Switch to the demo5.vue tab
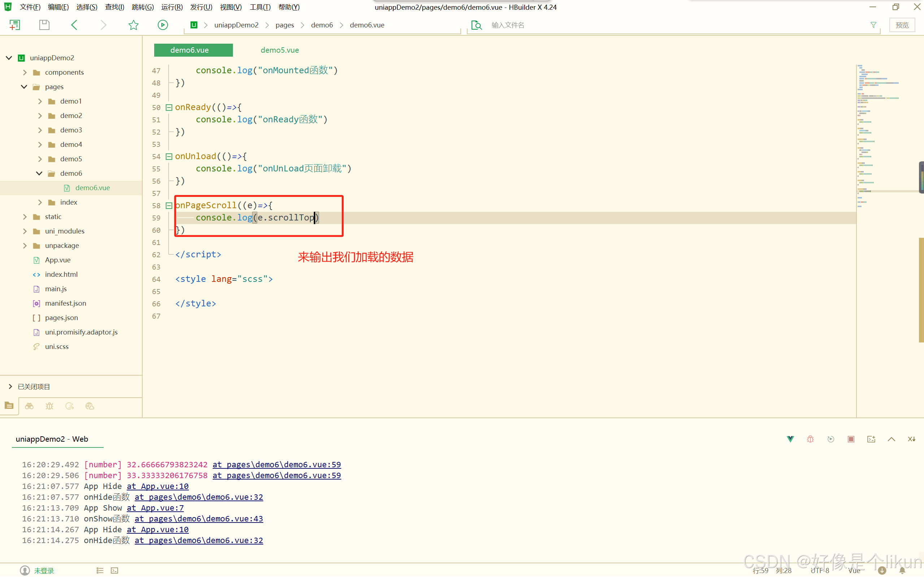 click(x=279, y=50)
